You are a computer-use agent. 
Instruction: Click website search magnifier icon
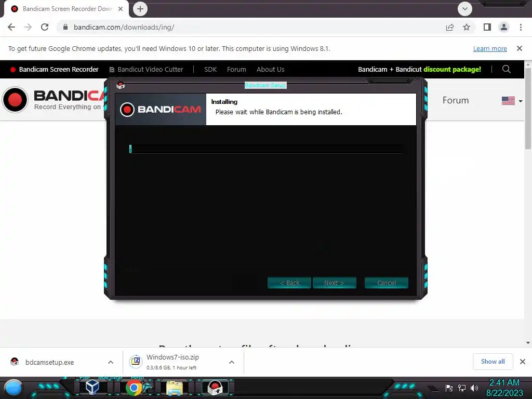(506, 69)
